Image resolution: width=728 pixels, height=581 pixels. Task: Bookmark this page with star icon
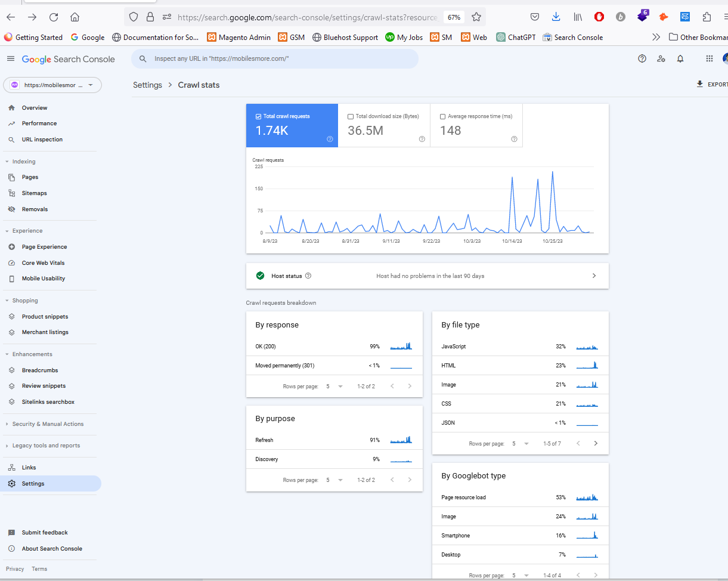click(476, 17)
